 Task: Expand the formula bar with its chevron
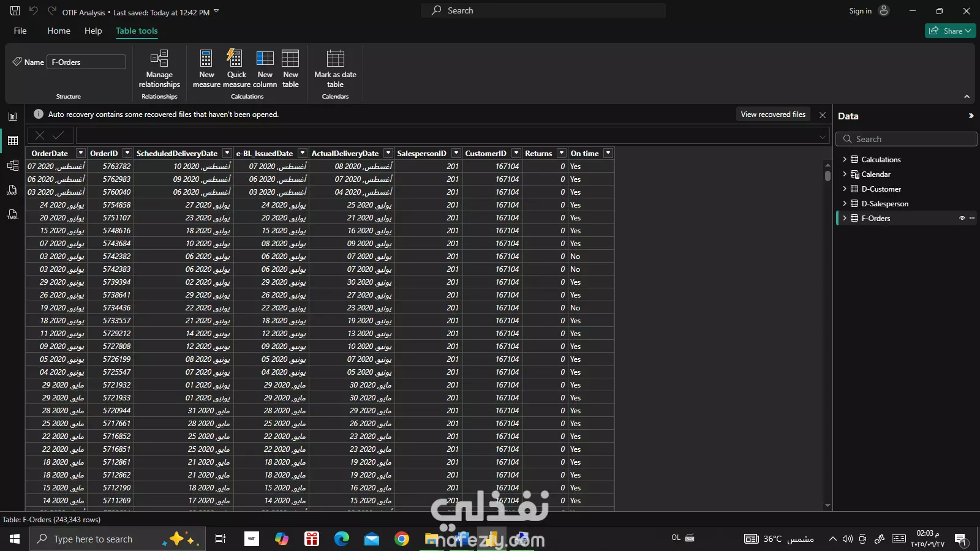(x=823, y=137)
